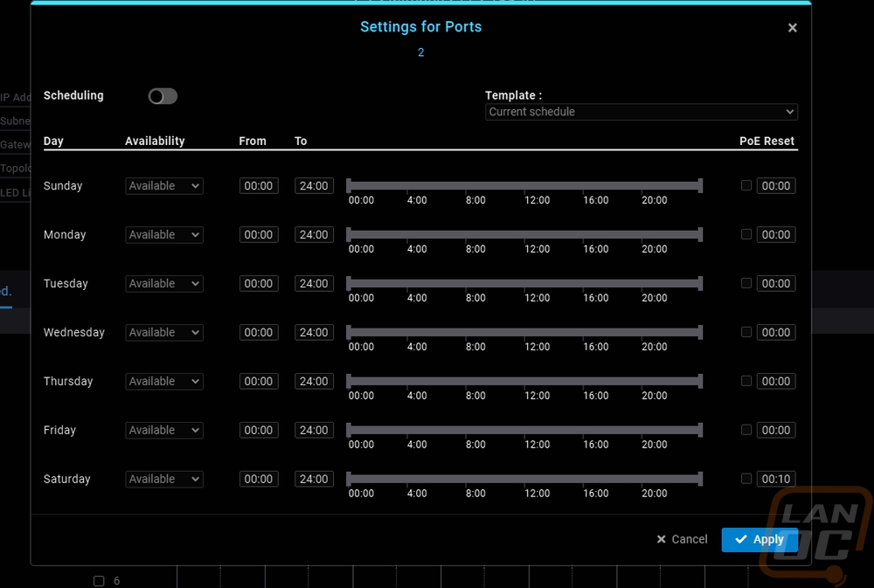
Task: Click Monday timeline slider right handle
Action: pos(700,235)
